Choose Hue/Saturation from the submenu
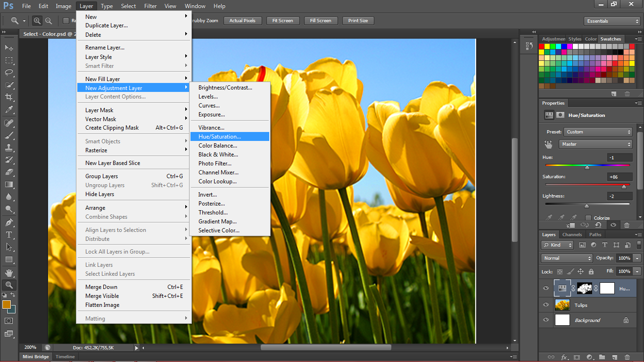644x362 pixels. click(230, 137)
